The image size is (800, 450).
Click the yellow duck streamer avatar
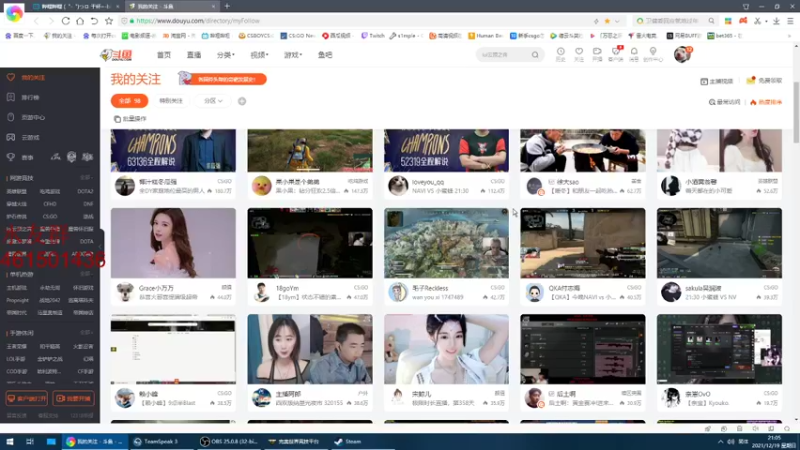(261, 186)
